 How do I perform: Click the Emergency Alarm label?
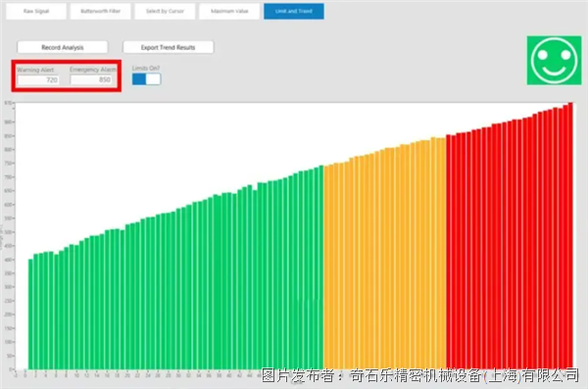pos(93,70)
